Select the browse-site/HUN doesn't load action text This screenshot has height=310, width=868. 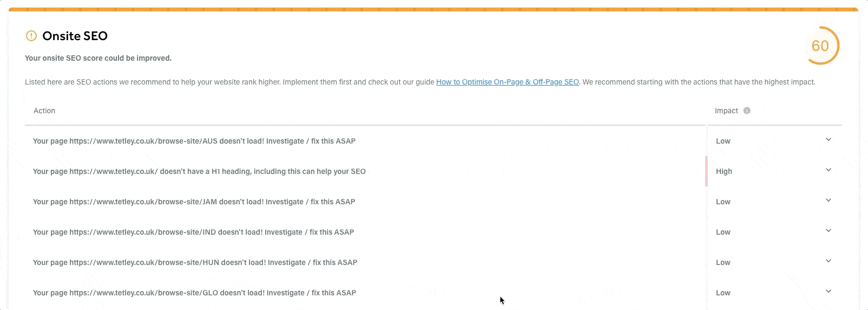coord(195,262)
